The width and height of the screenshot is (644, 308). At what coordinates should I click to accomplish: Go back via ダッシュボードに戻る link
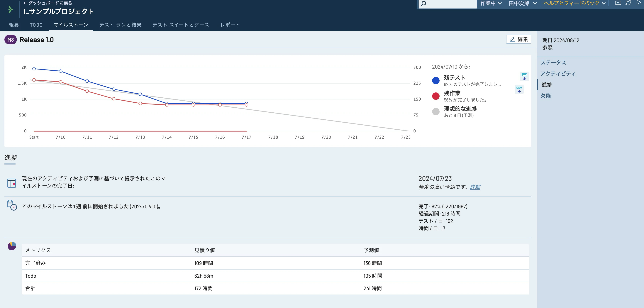click(x=48, y=3)
